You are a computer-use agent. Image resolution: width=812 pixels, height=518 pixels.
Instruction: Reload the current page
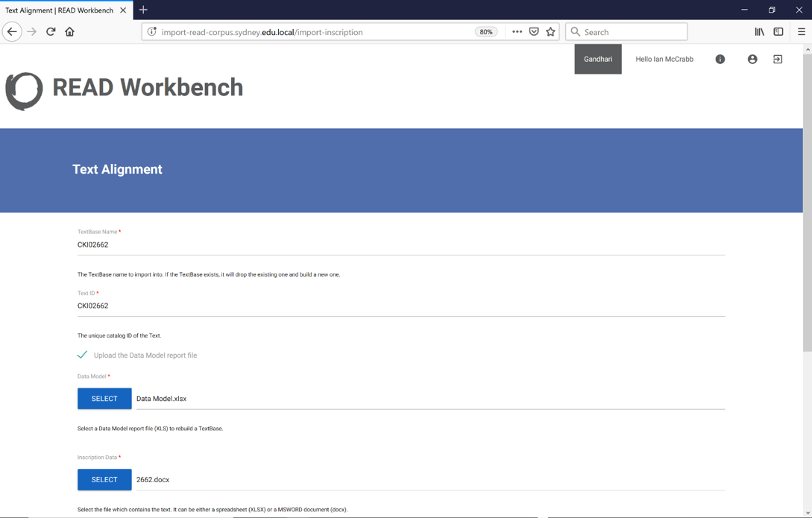[51, 31]
